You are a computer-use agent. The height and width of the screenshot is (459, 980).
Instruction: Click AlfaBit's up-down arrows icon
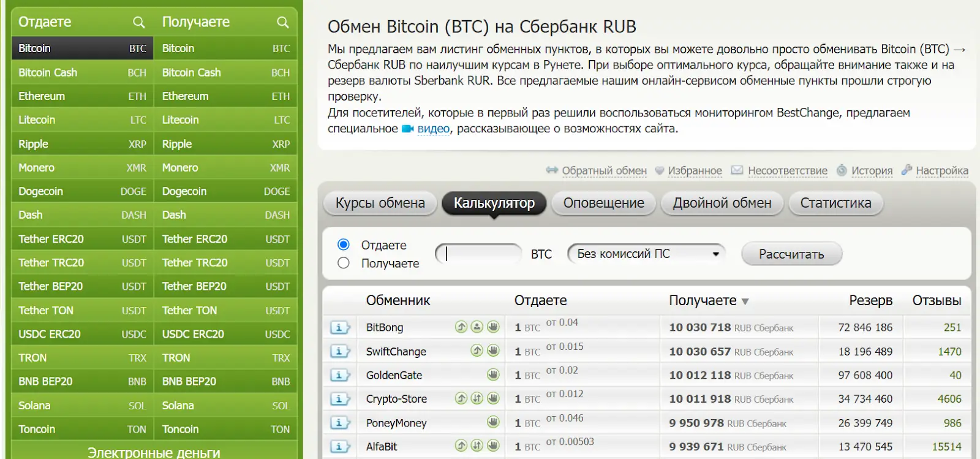pos(477,446)
